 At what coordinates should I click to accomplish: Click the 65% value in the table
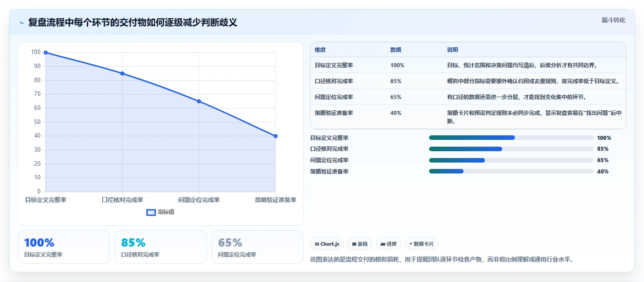pyautogui.click(x=396, y=97)
